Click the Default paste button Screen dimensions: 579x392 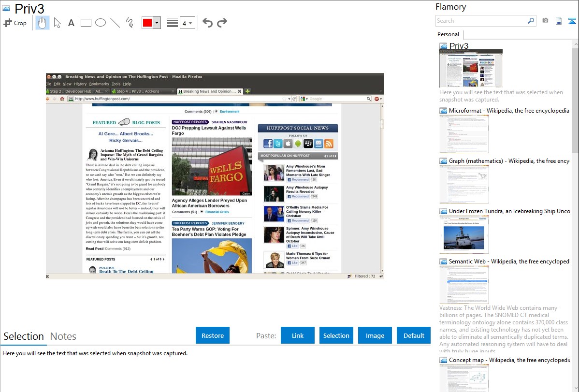414,335
